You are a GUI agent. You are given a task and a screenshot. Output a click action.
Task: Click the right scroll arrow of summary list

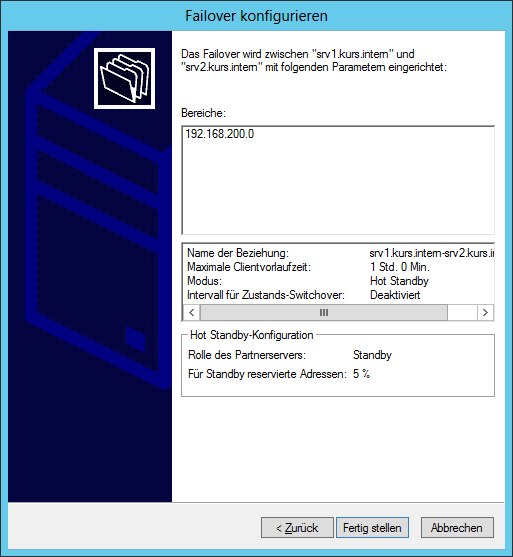pos(485,313)
